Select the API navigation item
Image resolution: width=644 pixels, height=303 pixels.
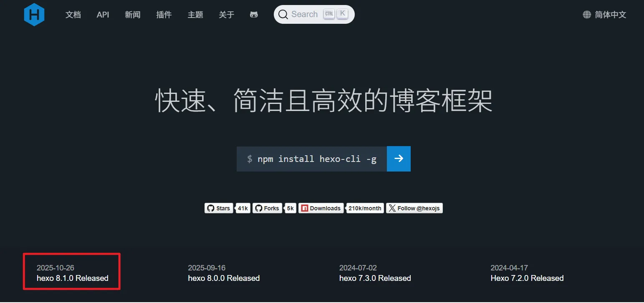[103, 15]
